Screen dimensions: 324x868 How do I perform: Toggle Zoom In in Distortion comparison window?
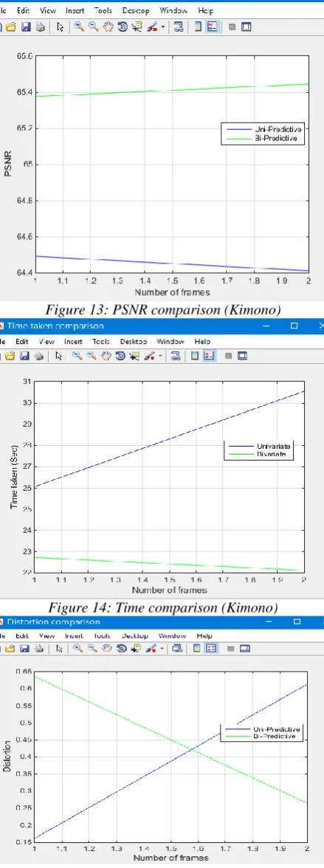(x=77, y=649)
